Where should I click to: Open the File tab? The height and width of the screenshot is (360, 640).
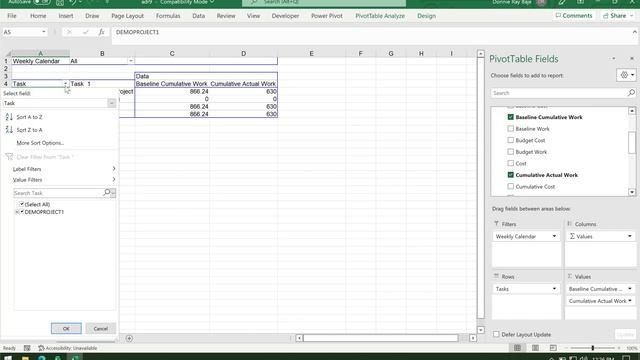point(12,16)
